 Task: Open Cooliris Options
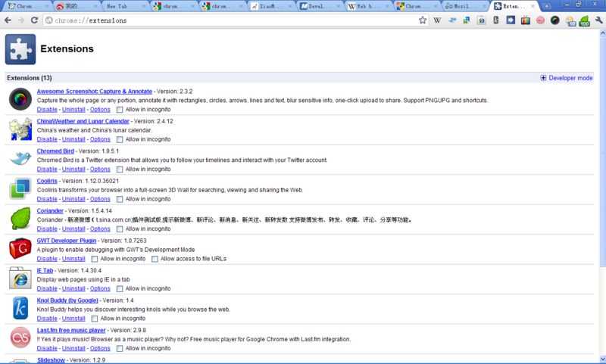click(100, 199)
